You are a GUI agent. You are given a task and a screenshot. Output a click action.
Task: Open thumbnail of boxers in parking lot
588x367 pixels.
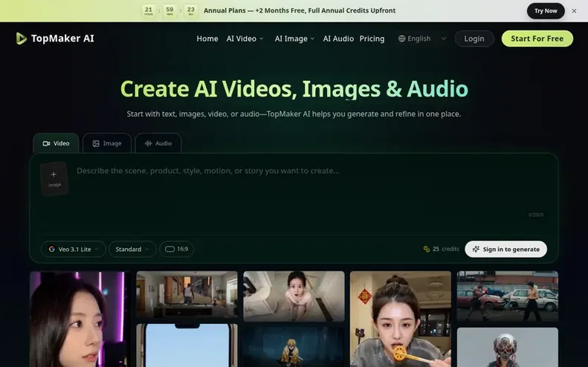pyautogui.click(x=508, y=296)
